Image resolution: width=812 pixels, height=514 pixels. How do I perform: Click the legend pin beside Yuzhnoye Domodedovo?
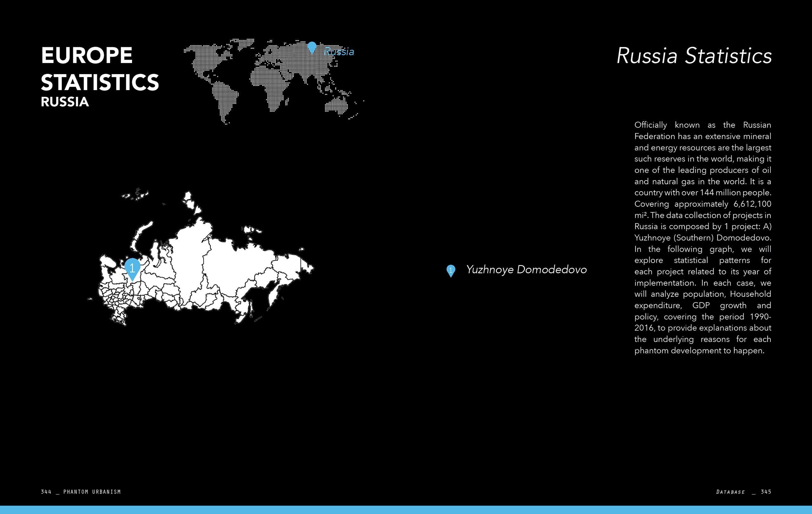[450, 270]
